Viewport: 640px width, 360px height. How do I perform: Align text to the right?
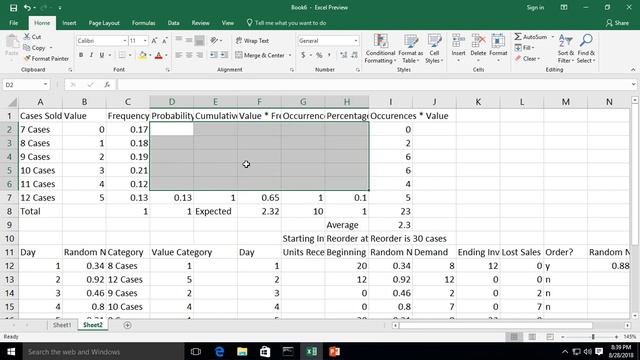tap(199, 55)
